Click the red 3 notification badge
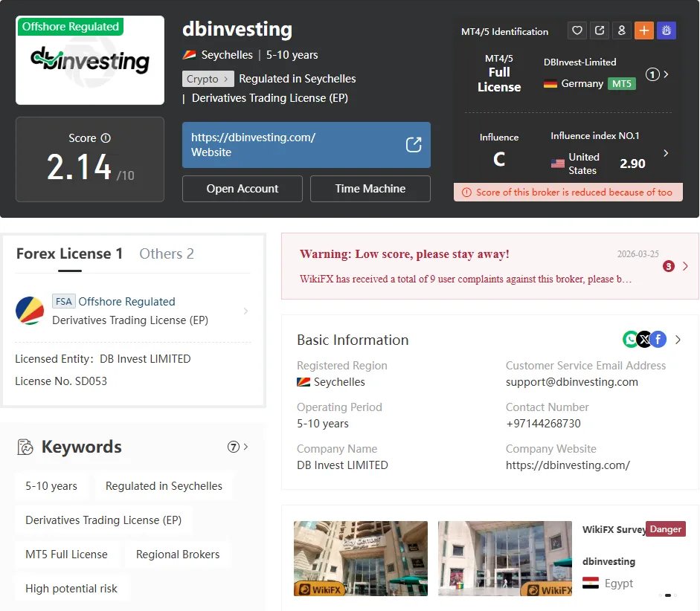Viewport: 700px width, 611px height. 668,266
